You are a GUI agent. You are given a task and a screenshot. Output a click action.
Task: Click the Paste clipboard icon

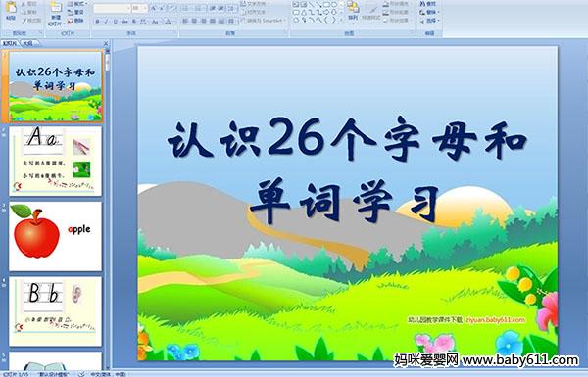click(x=11, y=8)
